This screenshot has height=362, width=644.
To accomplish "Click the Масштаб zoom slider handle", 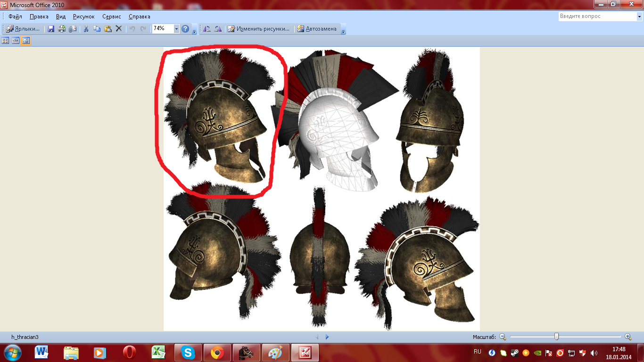I will [x=556, y=337].
